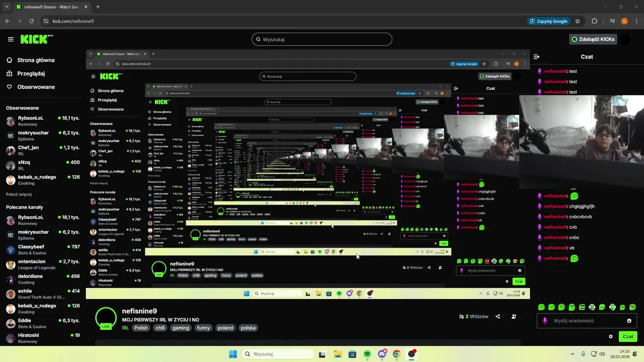Screen dimensions: 644x362
Task: Click the taskbar Wyszukaj search box
Action: click(278, 354)
